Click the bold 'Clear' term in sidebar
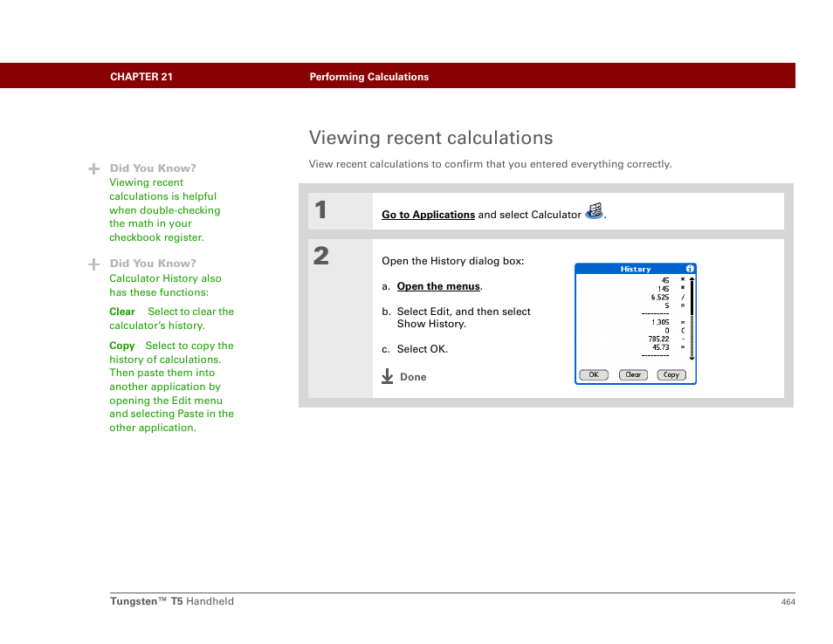This screenshot has height=644, width=833. pos(122,312)
